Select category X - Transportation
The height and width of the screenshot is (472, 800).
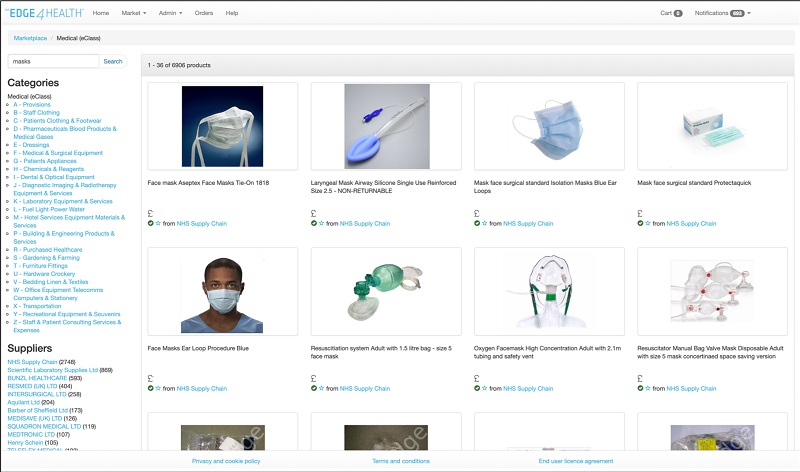click(37, 306)
